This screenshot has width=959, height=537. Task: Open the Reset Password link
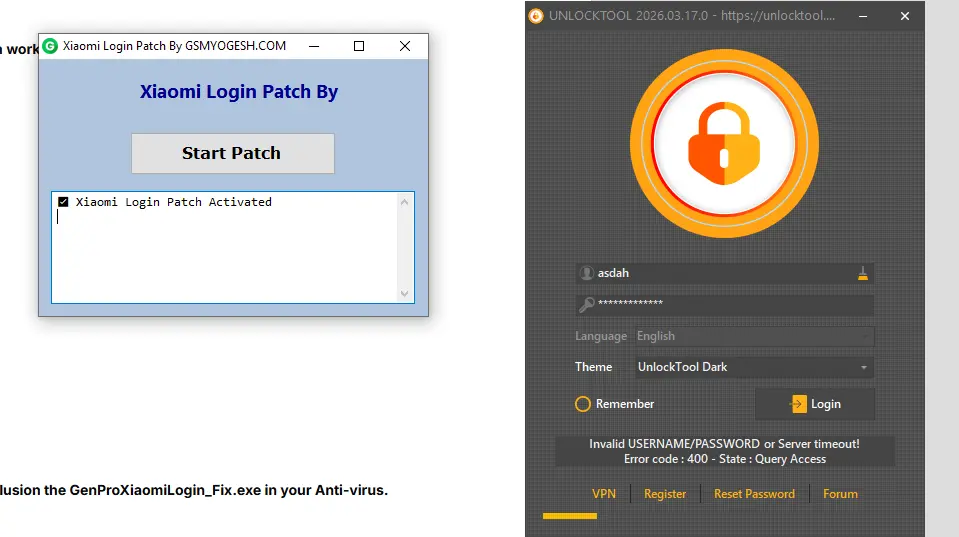tap(754, 494)
